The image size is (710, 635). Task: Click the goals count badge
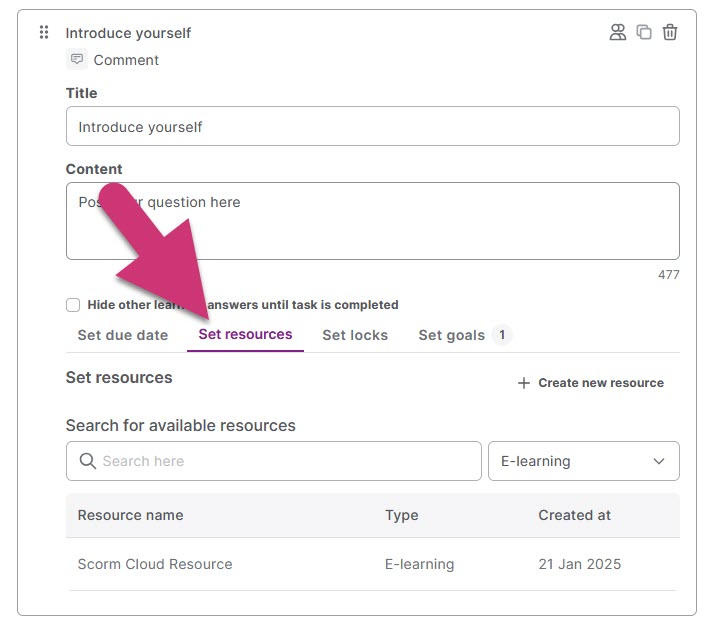tap(502, 335)
